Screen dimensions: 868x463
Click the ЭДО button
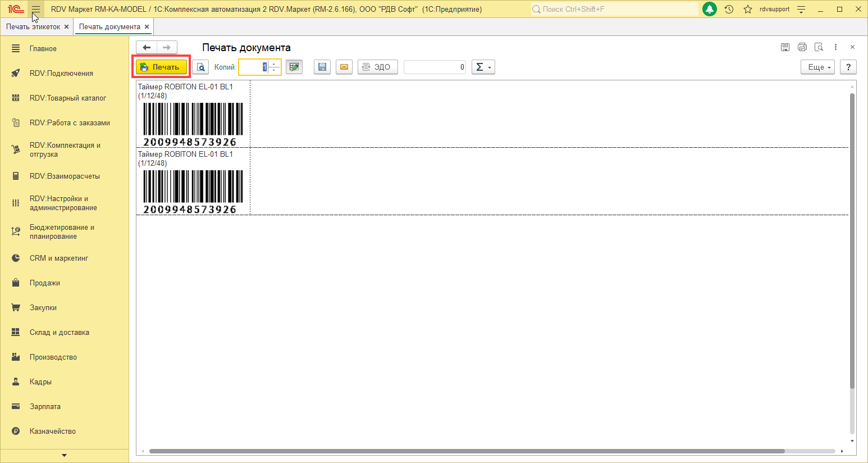tap(378, 67)
